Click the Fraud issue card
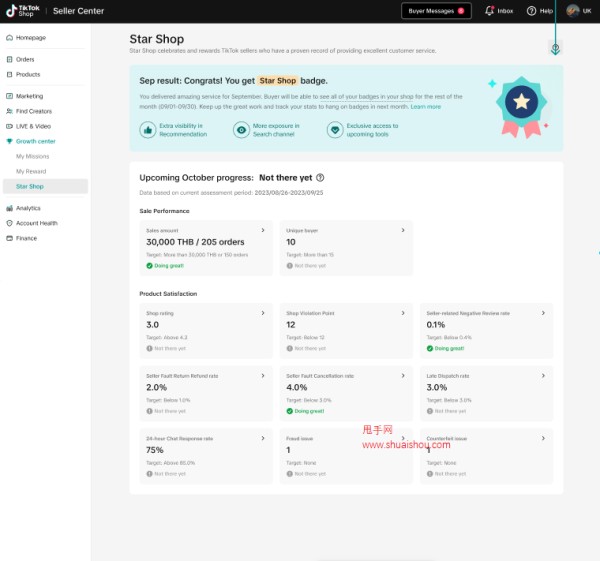The height and width of the screenshot is (561, 600). 346,456
